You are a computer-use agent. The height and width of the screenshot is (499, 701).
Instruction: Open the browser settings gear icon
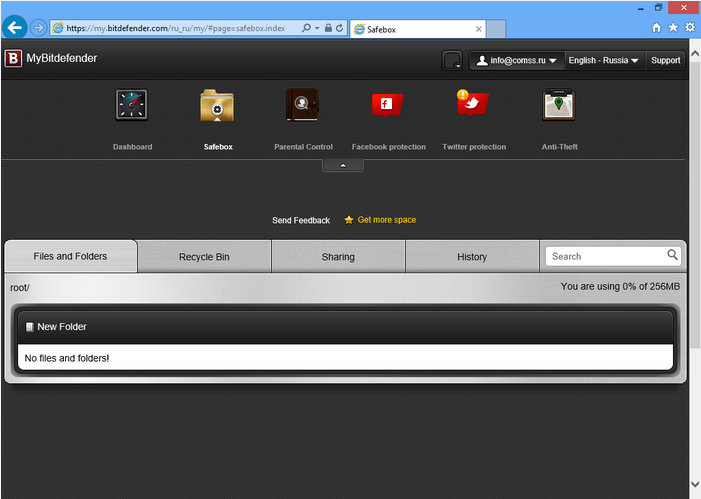coord(690,27)
